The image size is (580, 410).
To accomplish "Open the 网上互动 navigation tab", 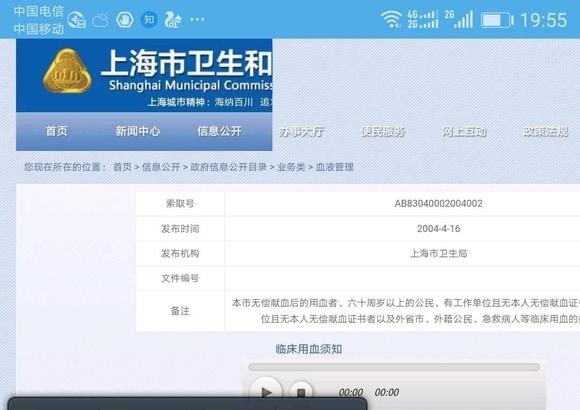I will point(464,131).
